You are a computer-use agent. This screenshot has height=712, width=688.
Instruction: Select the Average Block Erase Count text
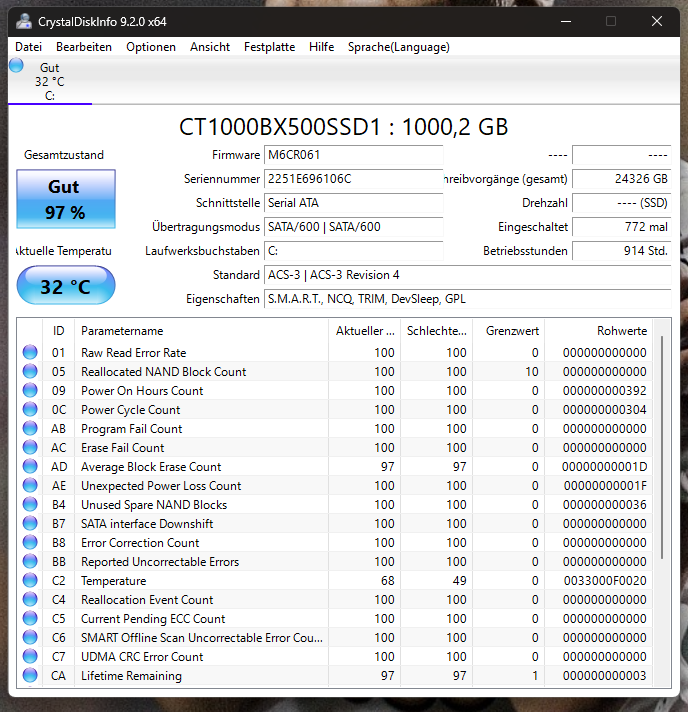pyautogui.click(x=151, y=467)
